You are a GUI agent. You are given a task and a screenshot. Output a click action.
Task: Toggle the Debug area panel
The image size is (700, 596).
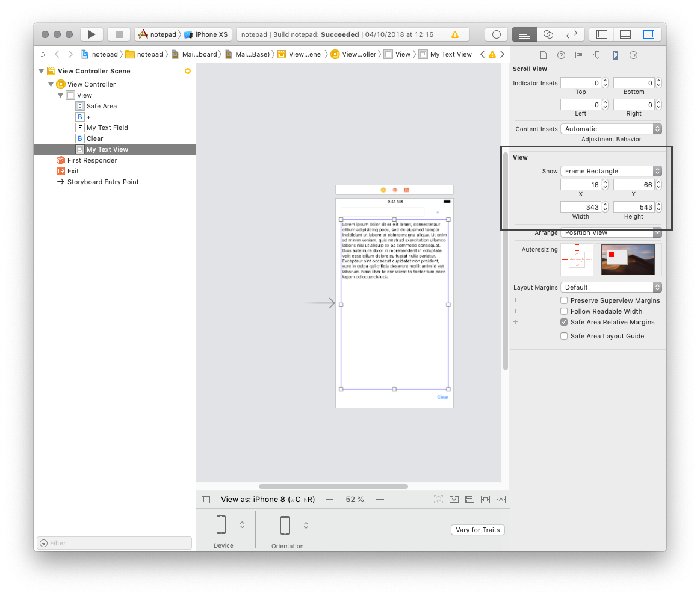pos(625,34)
